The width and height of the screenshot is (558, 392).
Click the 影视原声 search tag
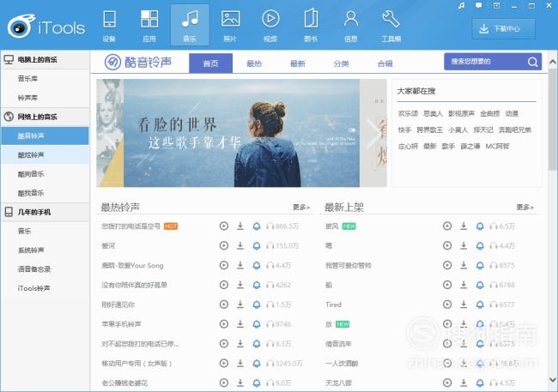click(x=461, y=114)
